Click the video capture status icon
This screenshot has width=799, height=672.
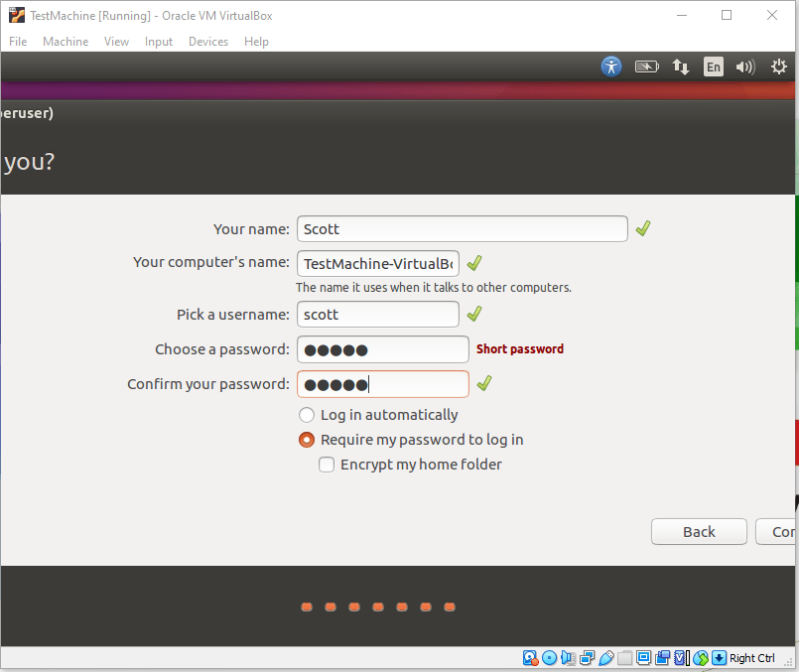[662, 658]
